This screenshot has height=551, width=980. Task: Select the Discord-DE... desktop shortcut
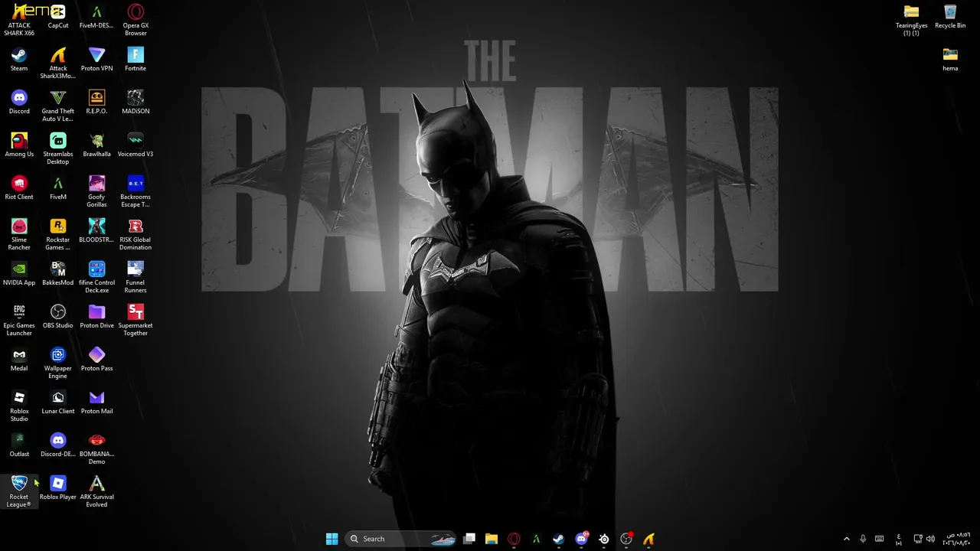pos(58,445)
